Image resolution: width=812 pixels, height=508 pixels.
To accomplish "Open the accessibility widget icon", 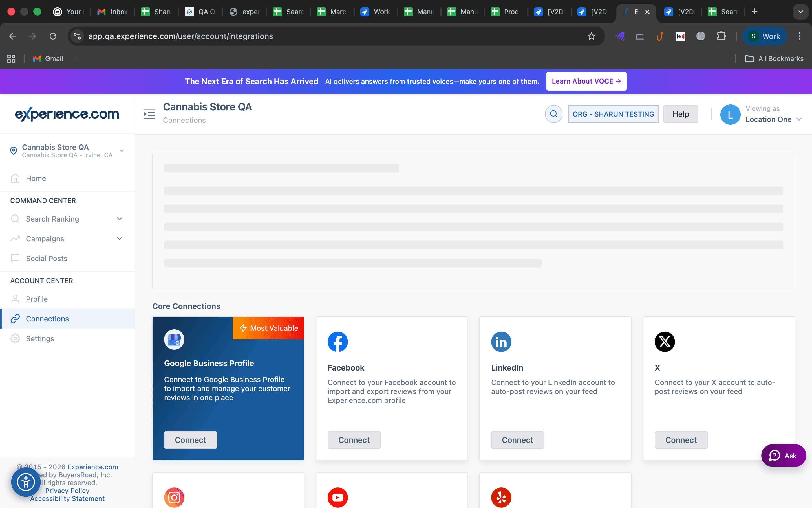I will coord(26,483).
